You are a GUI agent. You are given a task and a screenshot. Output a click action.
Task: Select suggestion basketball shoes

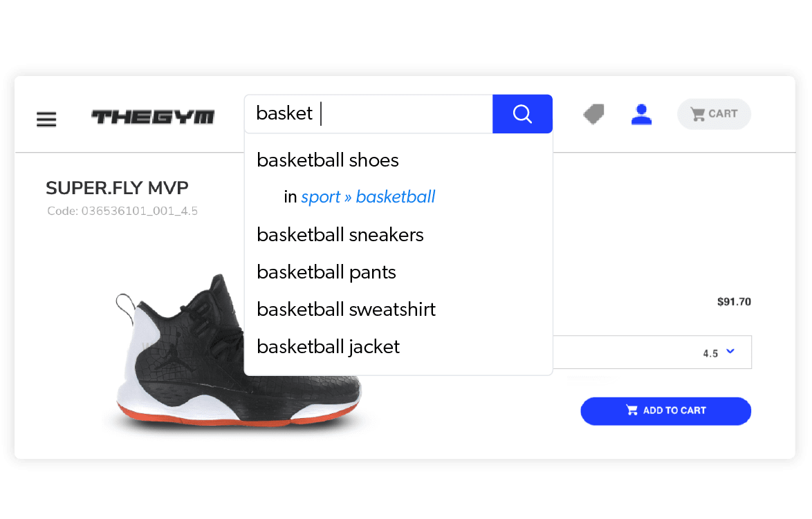pyautogui.click(x=328, y=160)
